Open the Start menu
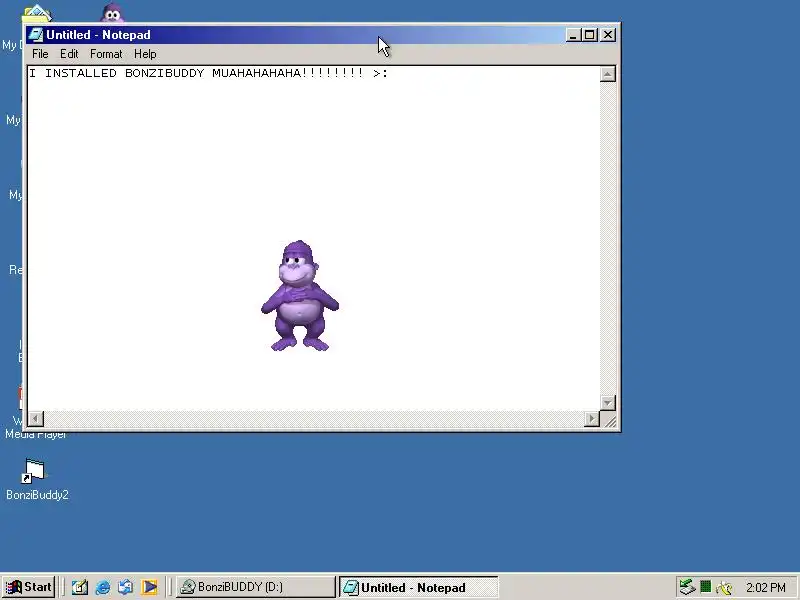The width and height of the screenshot is (800, 600). point(29,587)
